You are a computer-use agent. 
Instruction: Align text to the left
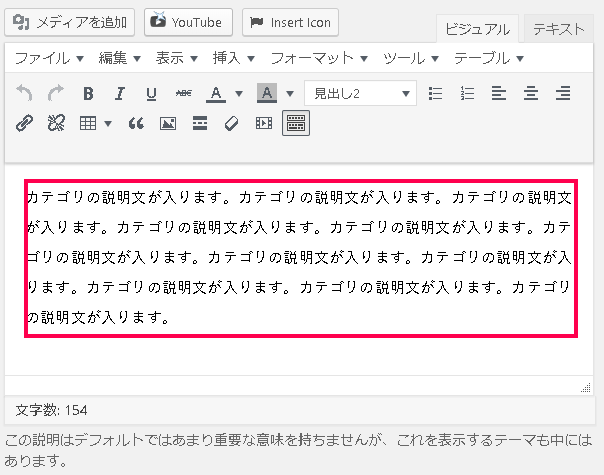click(x=499, y=94)
